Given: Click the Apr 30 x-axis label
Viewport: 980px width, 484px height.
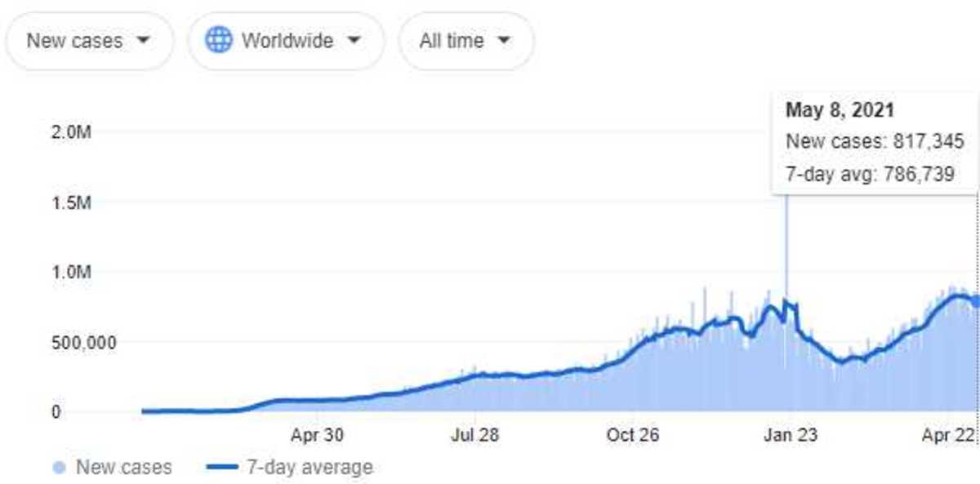Looking at the screenshot, I should 317,435.
